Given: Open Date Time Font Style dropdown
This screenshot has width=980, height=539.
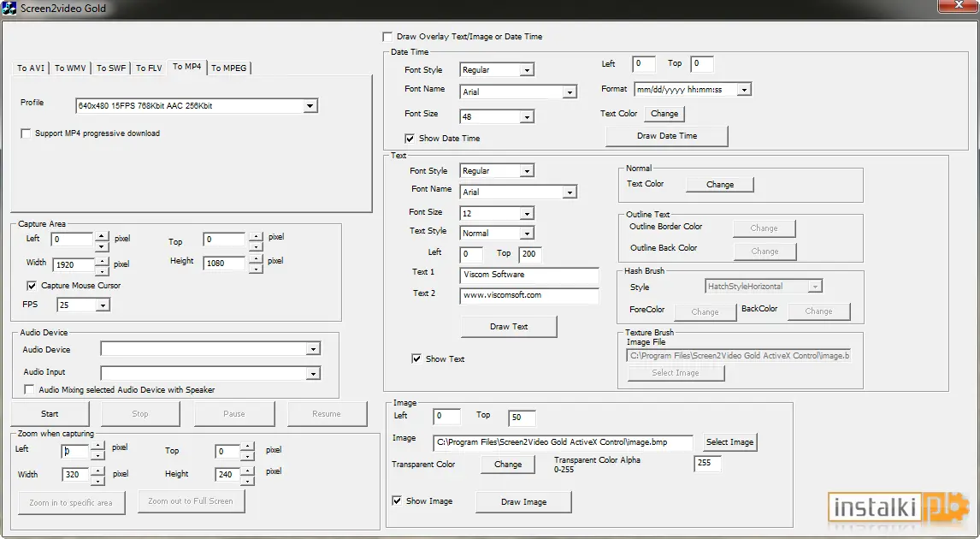Looking at the screenshot, I should [x=527, y=70].
